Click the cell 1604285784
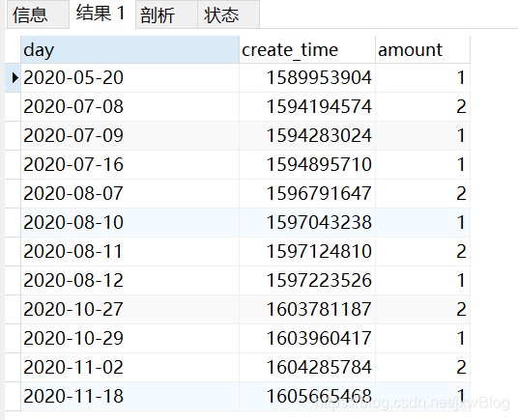 (307, 367)
